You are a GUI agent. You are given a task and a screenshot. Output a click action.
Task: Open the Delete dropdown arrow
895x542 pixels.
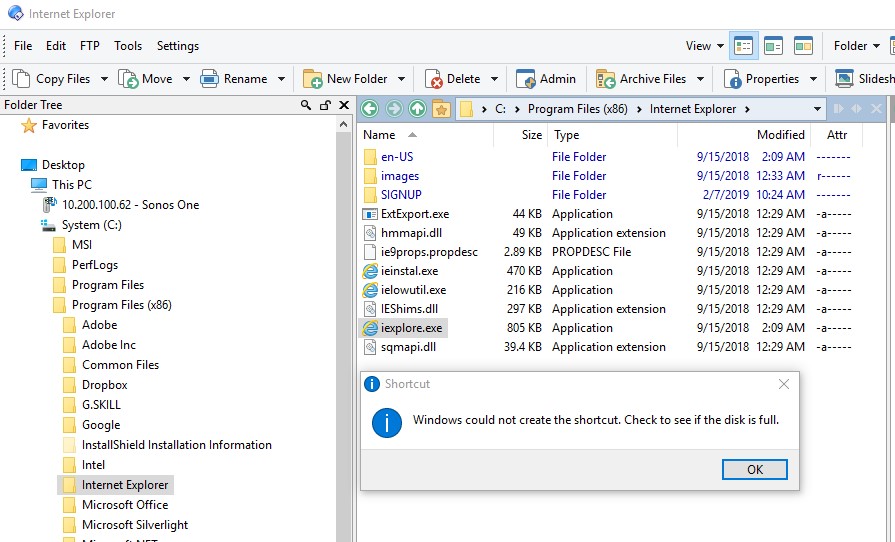494,79
